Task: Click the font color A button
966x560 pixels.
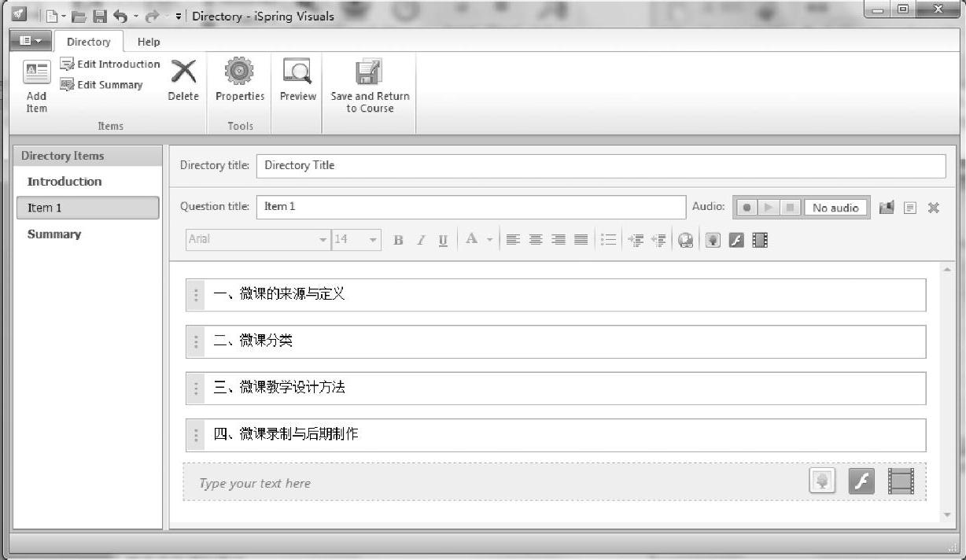Action: coord(471,239)
